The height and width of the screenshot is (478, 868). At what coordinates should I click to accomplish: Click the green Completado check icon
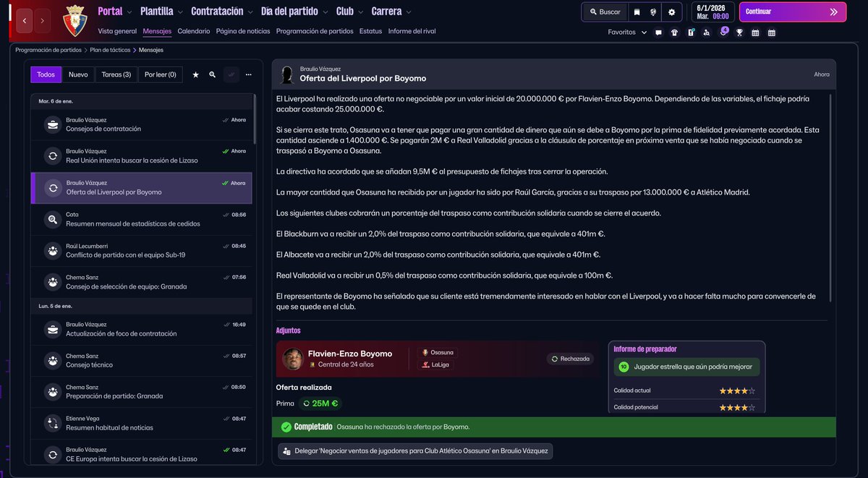point(286,427)
